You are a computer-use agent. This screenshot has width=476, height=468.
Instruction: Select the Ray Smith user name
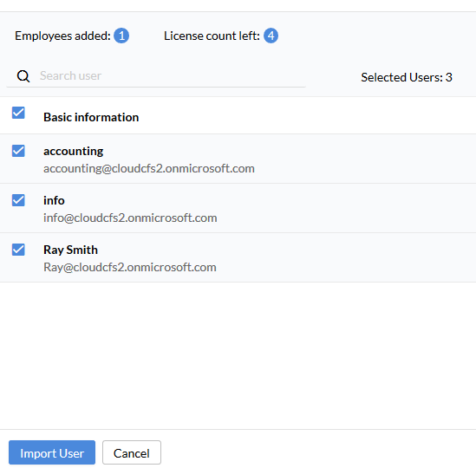pos(70,250)
